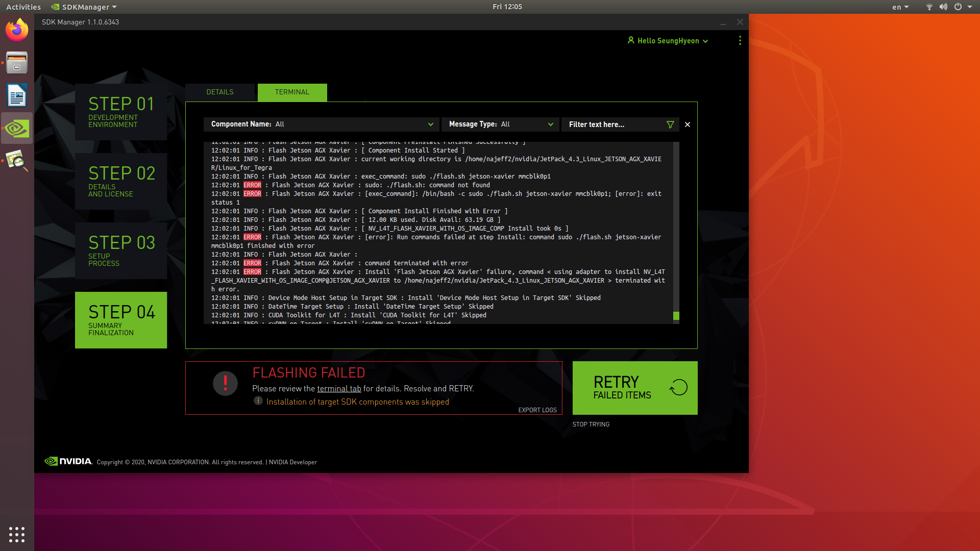Click EXPORT LOGS
The image size is (980, 551).
(x=537, y=410)
